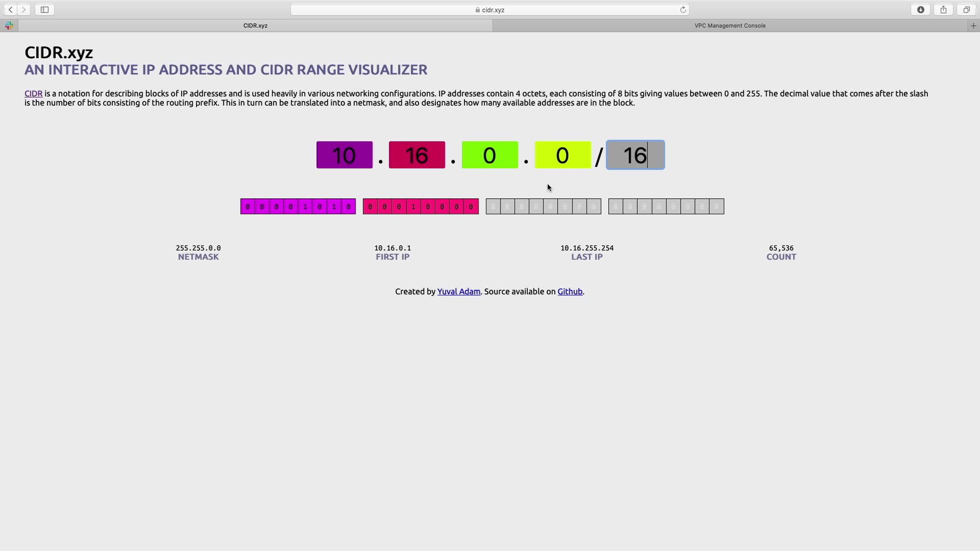Click the CIDR.xyz page heading
This screenshot has height=551, width=980.
[x=59, y=52]
